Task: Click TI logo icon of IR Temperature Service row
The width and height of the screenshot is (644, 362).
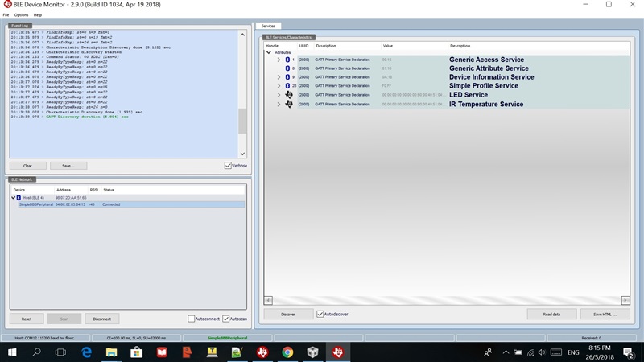Action: pos(289,104)
